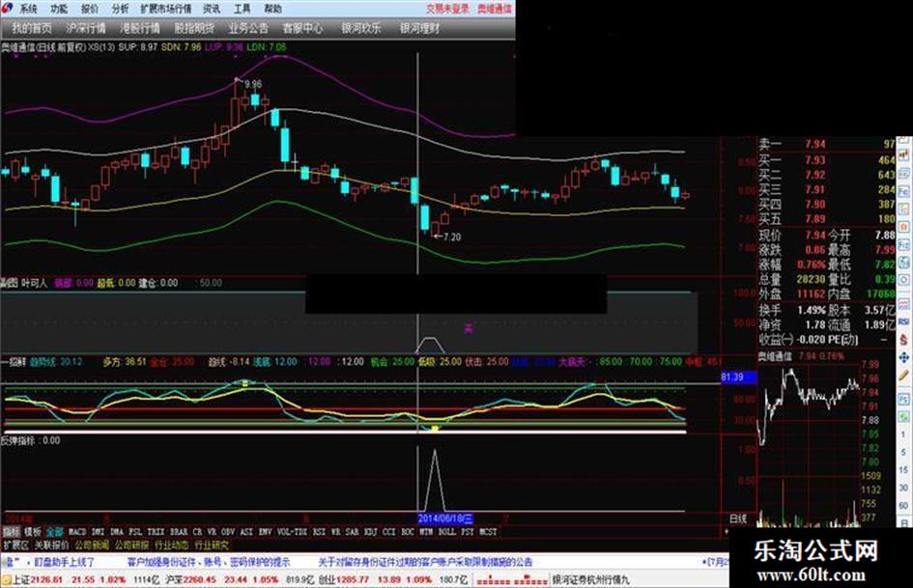This screenshot has height=588, width=913.
Task: Open the 分析 menu
Action: click(x=121, y=9)
